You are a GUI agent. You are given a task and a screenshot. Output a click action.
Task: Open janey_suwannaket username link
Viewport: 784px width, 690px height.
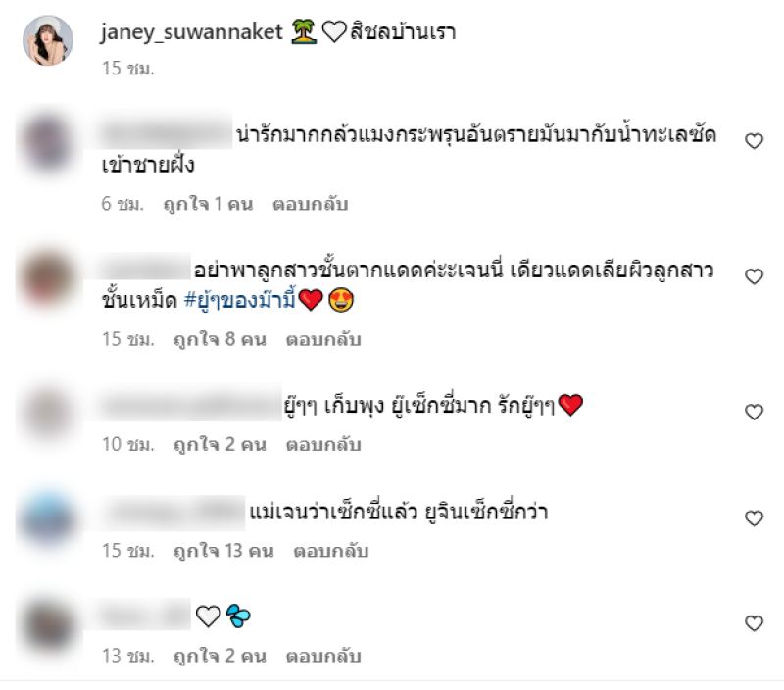click(x=191, y=32)
